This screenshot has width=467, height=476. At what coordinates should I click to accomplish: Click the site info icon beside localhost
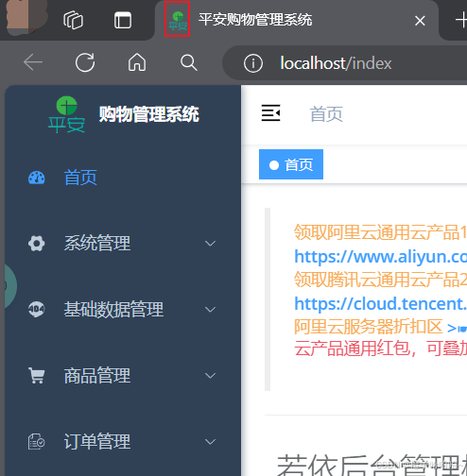[x=253, y=63]
